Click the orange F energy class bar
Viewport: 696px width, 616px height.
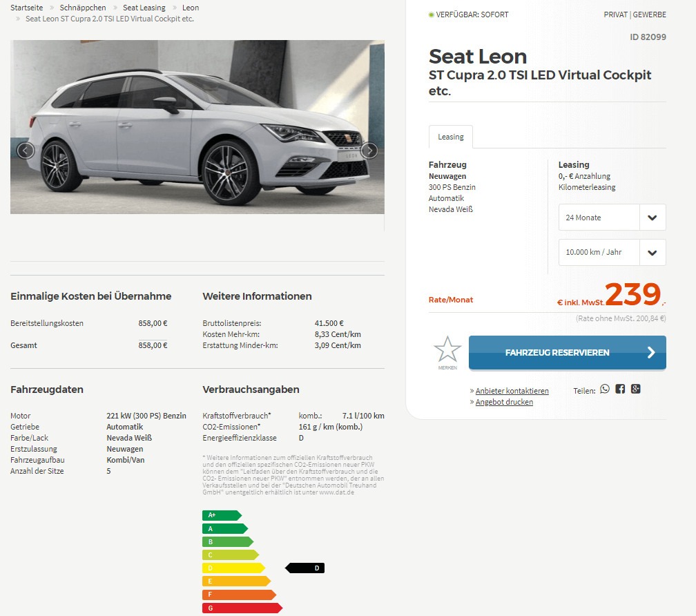(x=239, y=595)
